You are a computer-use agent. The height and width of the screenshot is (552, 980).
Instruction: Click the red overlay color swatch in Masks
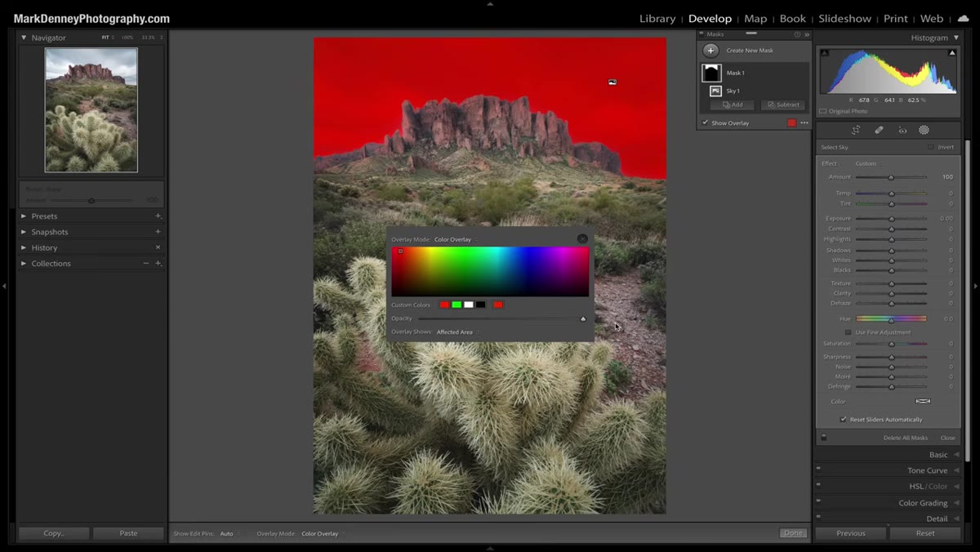(x=791, y=123)
